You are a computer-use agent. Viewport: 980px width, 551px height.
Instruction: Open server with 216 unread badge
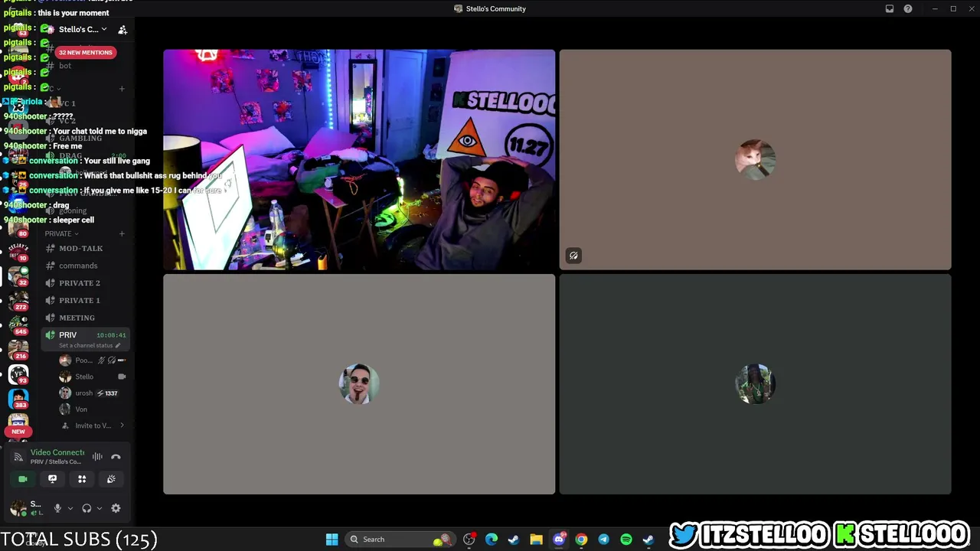point(18,350)
